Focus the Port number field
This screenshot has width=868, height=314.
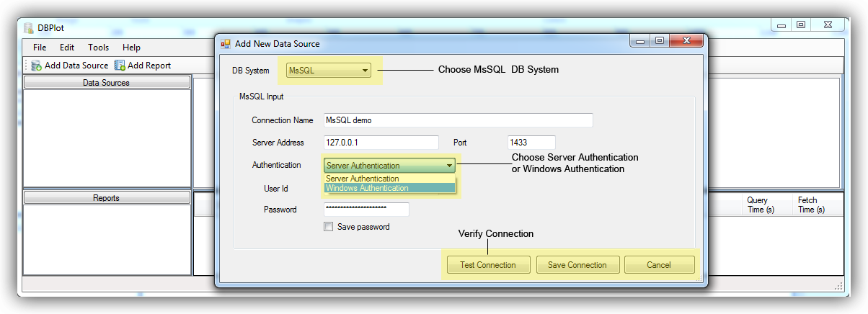click(531, 143)
